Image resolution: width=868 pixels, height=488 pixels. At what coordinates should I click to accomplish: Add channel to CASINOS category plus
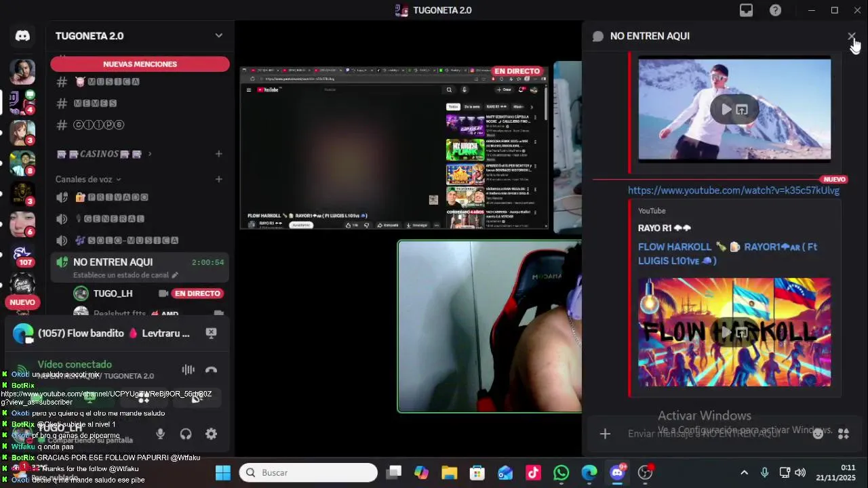218,154
